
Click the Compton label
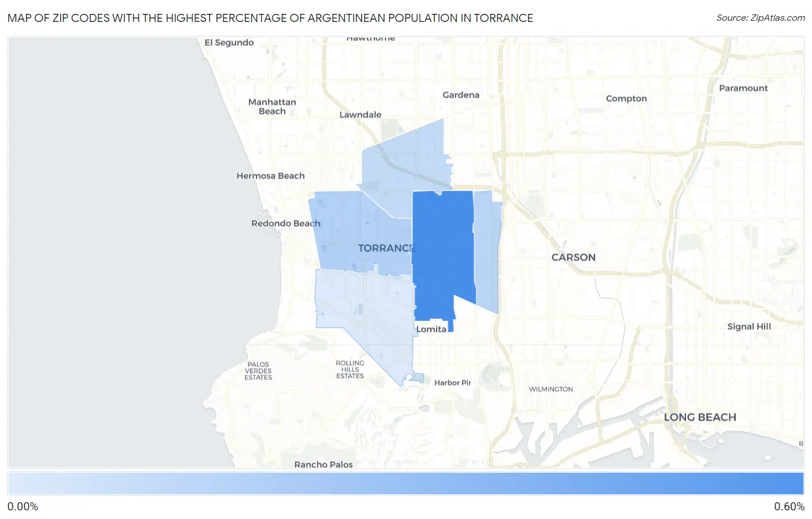(x=626, y=99)
